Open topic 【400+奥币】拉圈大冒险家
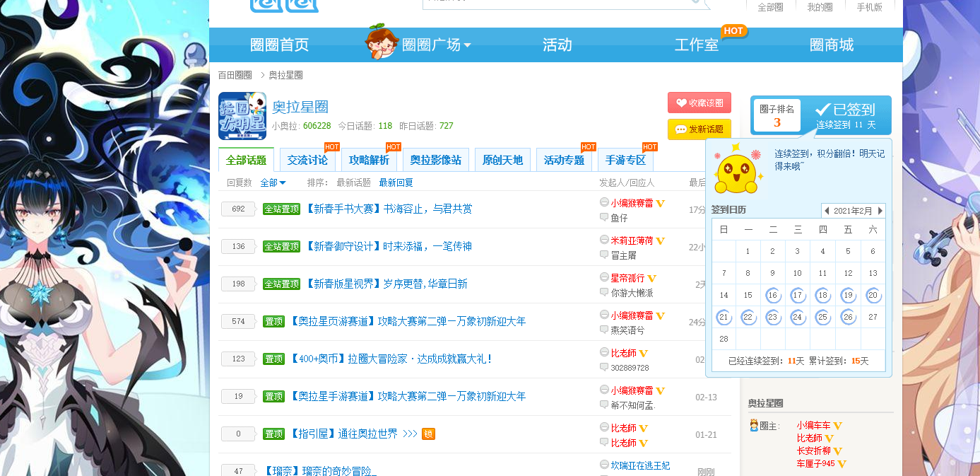Screen dimensions: 980x476 point(391,359)
